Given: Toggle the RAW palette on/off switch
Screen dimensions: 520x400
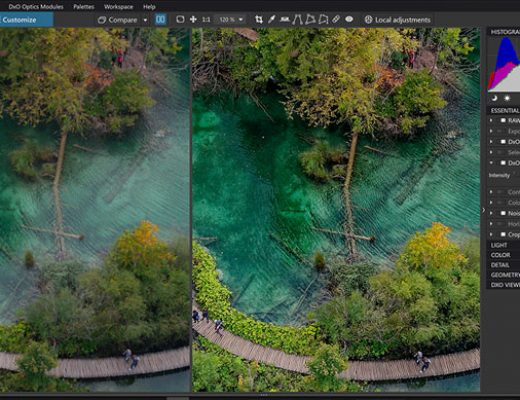Looking at the screenshot, I should (x=503, y=120).
